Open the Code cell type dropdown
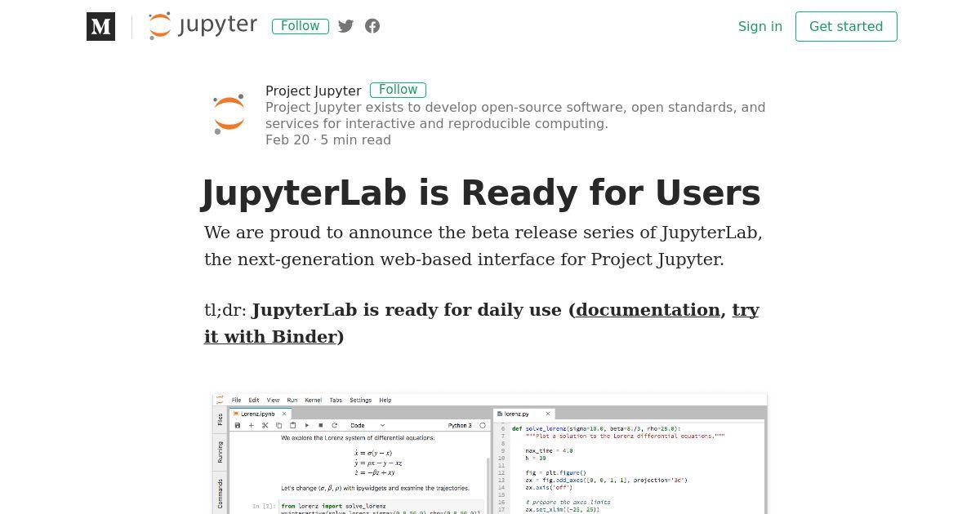The image size is (980, 514). 367,425
